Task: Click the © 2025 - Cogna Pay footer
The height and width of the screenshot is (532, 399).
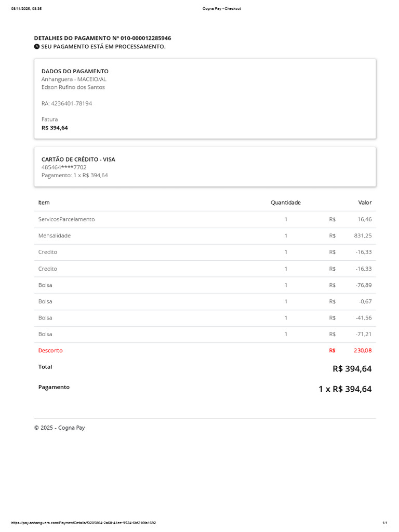Action: click(x=59, y=428)
